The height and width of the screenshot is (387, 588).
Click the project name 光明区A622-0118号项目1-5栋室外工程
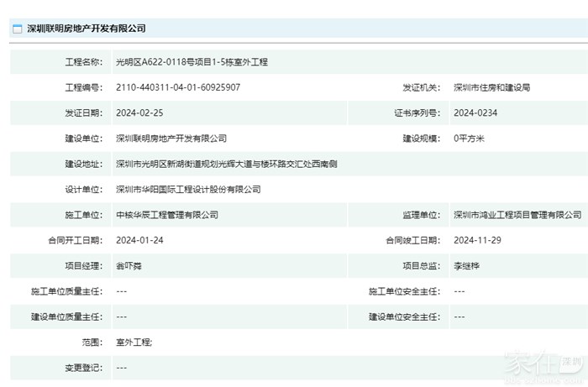(x=192, y=62)
